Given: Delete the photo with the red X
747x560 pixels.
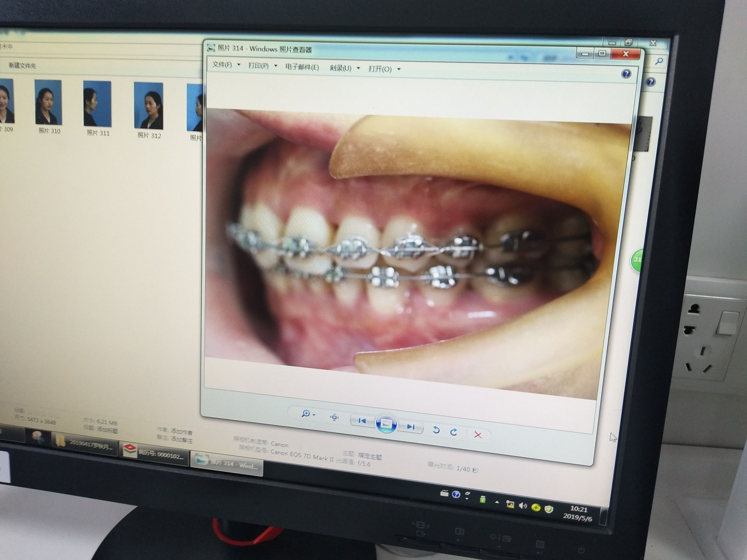Looking at the screenshot, I should click(478, 435).
